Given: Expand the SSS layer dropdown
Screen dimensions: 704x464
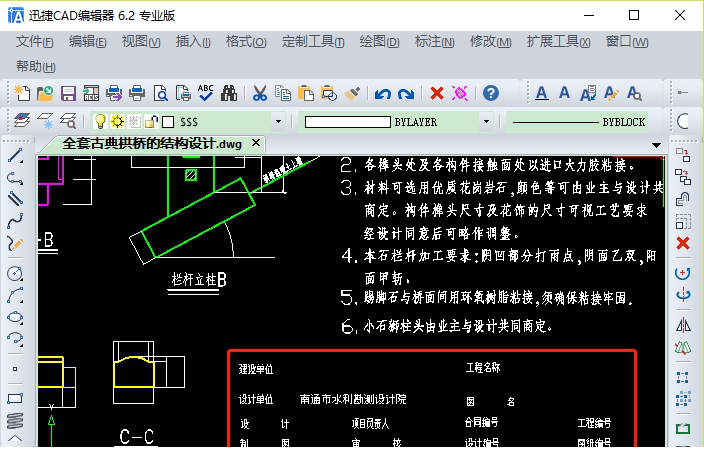Looking at the screenshot, I should click(278, 122).
